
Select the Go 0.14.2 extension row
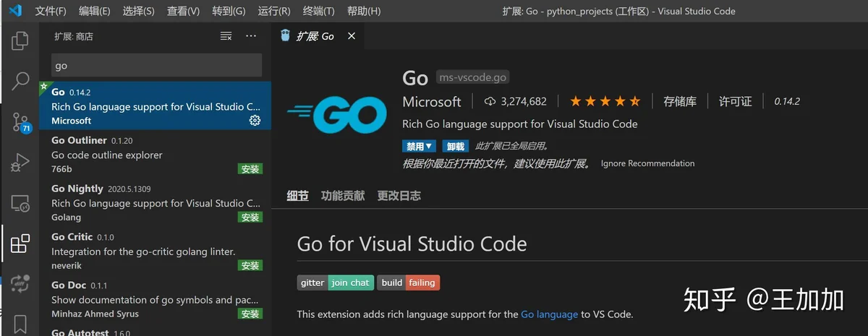155,105
